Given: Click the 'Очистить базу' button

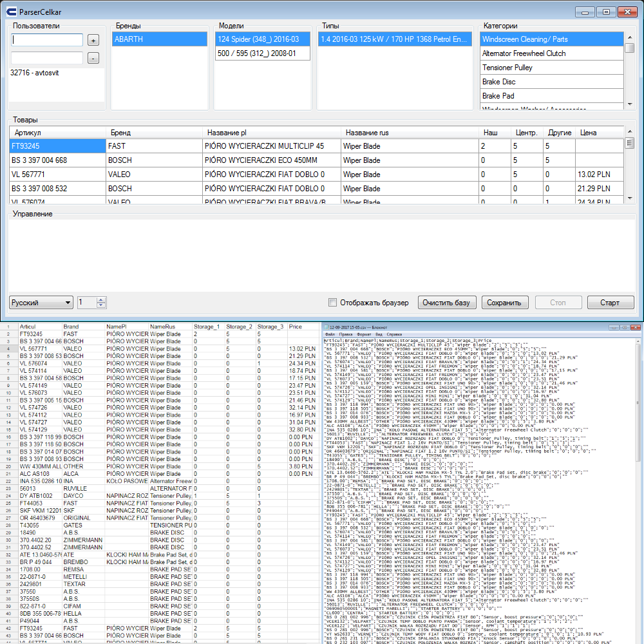Looking at the screenshot, I should coord(447,303).
